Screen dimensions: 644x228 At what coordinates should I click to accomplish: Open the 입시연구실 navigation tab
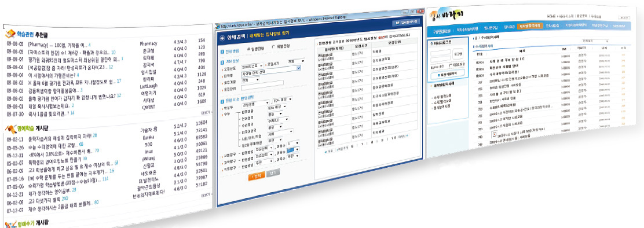point(491,28)
